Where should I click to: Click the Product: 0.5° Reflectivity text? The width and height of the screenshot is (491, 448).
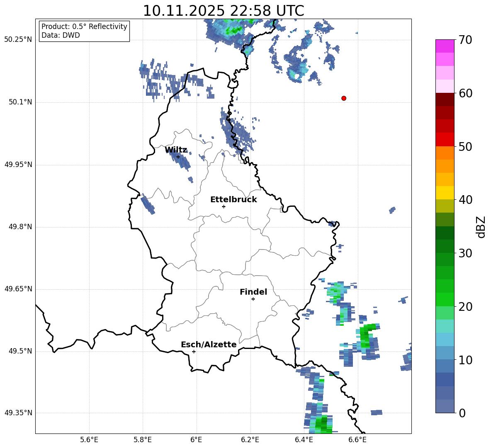point(84,27)
